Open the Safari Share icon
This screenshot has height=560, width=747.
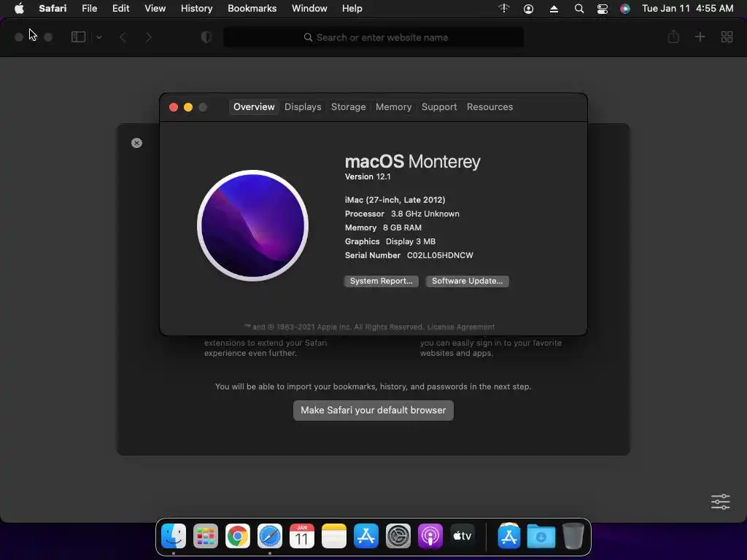[x=673, y=36]
